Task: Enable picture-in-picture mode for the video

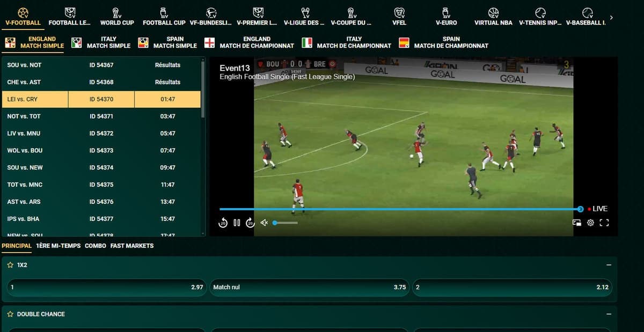Action: (x=577, y=223)
